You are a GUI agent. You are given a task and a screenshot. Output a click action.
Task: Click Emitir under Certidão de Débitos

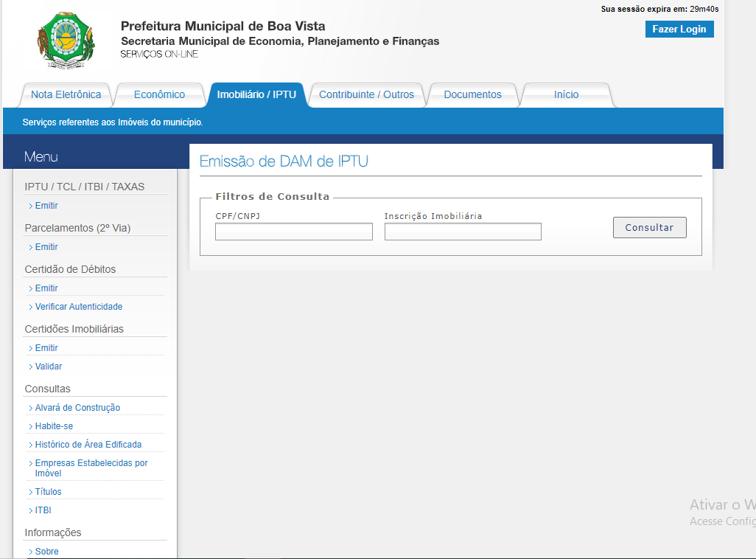tap(46, 288)
